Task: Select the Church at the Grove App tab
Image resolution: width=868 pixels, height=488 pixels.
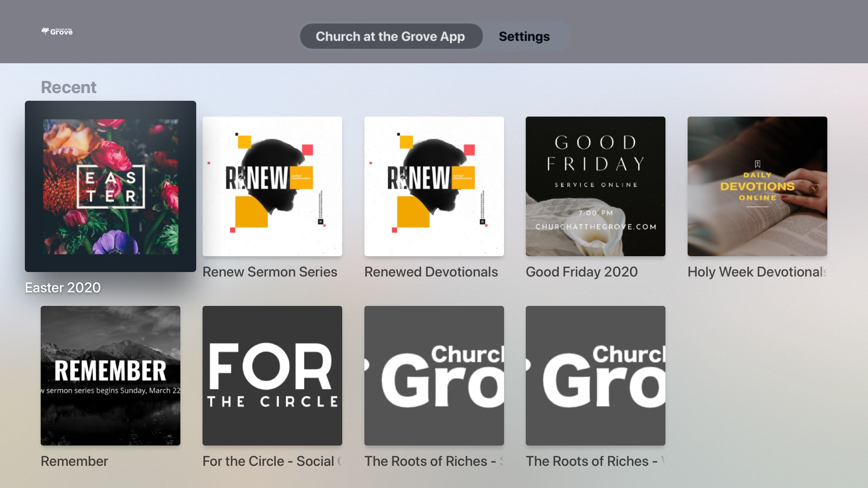Action: pyautogui.click(x=391, y=36)
